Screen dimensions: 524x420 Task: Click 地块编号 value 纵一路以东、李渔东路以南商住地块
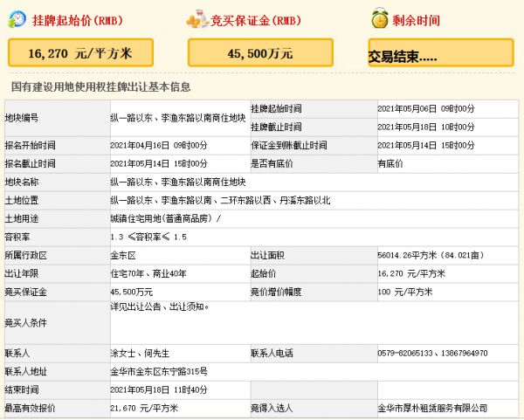point(178,118)
